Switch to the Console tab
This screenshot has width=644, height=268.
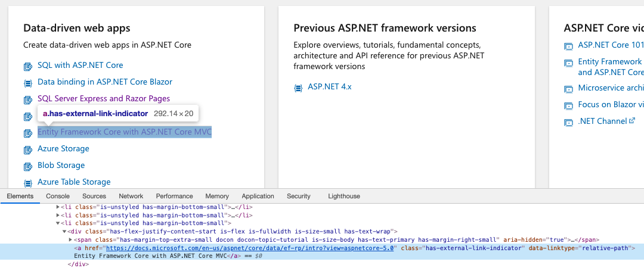[58, 196]
